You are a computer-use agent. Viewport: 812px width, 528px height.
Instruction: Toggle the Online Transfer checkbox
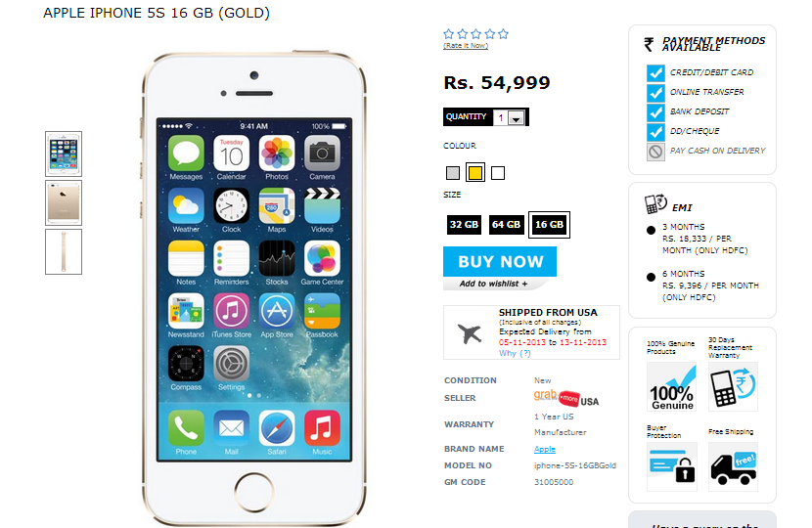[655, 93]
